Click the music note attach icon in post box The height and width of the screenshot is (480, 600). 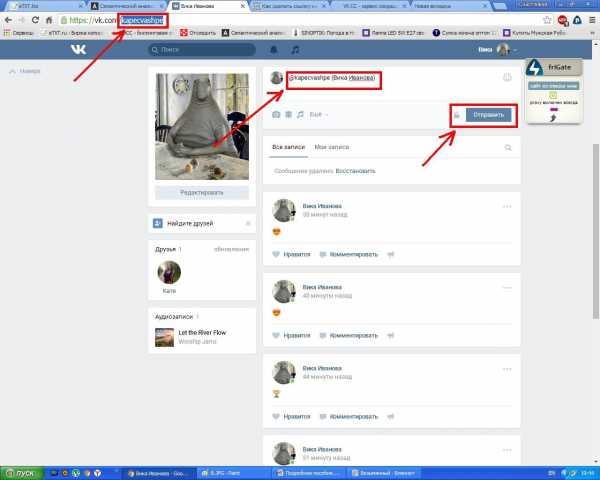coord(300,114)
